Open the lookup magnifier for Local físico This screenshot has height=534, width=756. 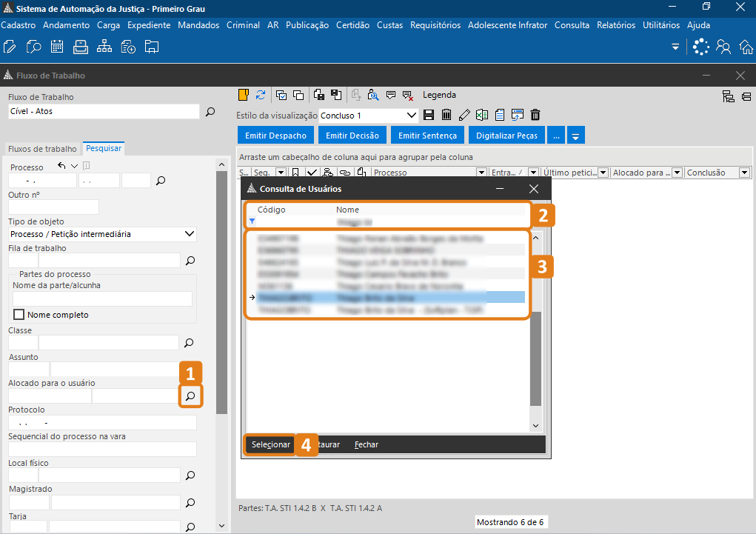pos(190,475)
